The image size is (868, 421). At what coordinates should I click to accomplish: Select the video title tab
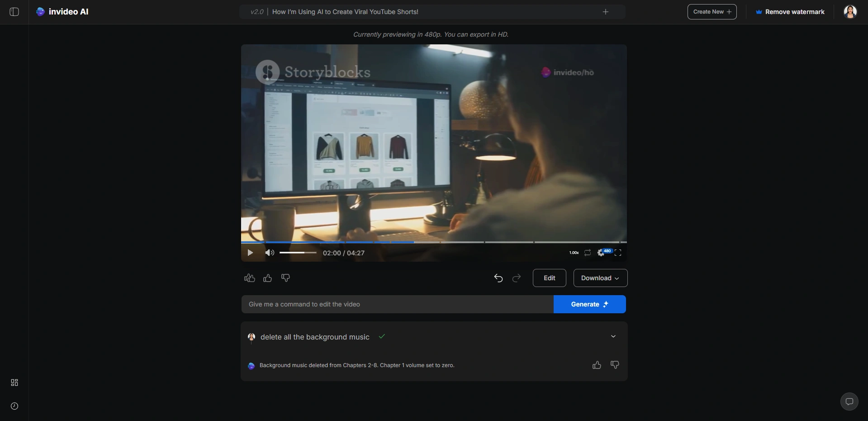click(345, 12)
